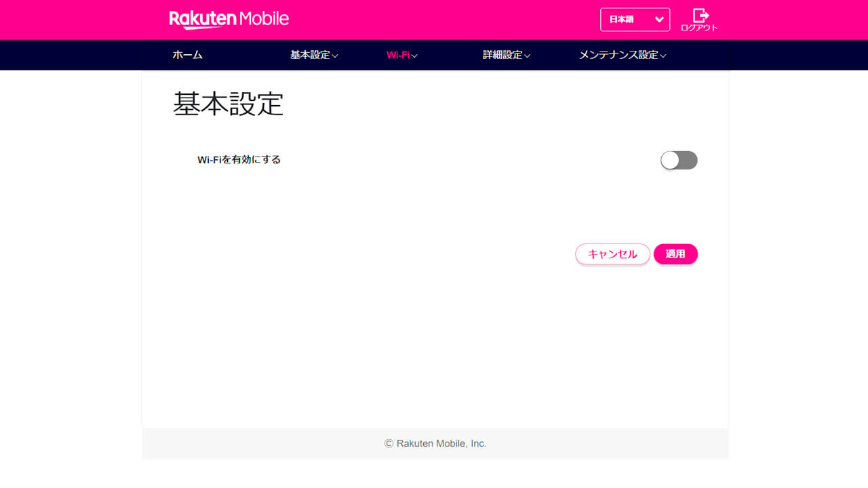The width and height of the screenshot is (868, 488).
Task: Expand the 基本設定 navigation menu
Action: point(313,55)
